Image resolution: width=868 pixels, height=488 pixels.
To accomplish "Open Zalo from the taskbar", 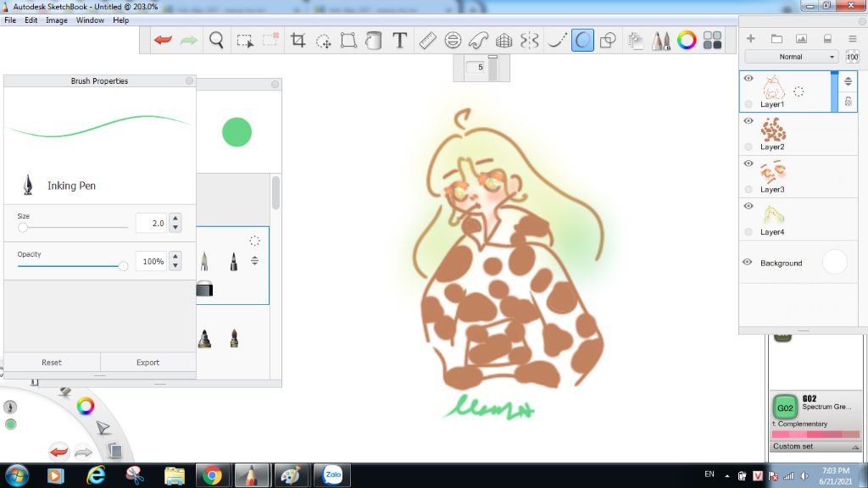I will tap(332, 475).
